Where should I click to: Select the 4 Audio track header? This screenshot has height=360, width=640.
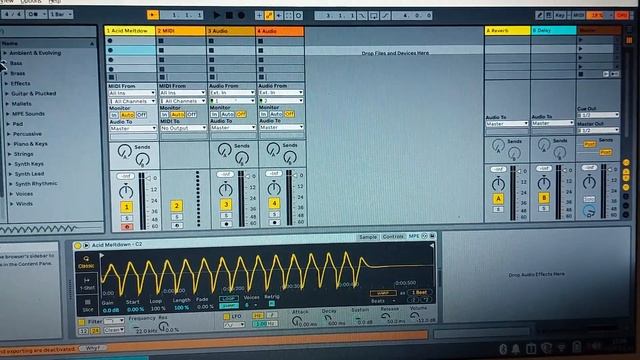point(280,31)
